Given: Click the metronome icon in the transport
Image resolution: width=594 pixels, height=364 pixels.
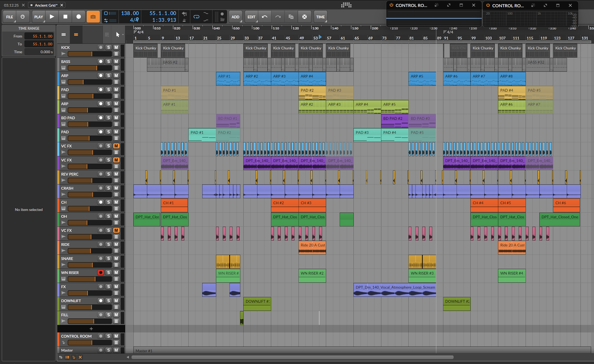Looking at the screenshot, I should [184, 20].
